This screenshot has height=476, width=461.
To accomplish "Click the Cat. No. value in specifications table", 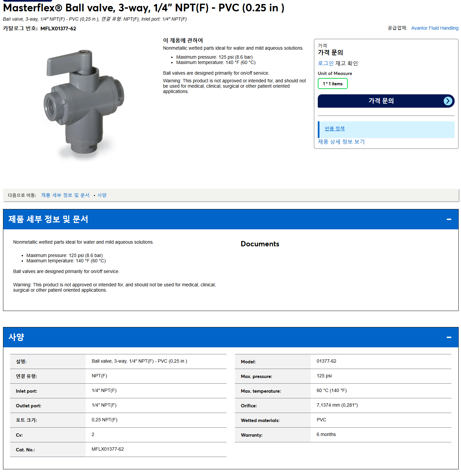I will pyautogui.click(x=108, y=449).
